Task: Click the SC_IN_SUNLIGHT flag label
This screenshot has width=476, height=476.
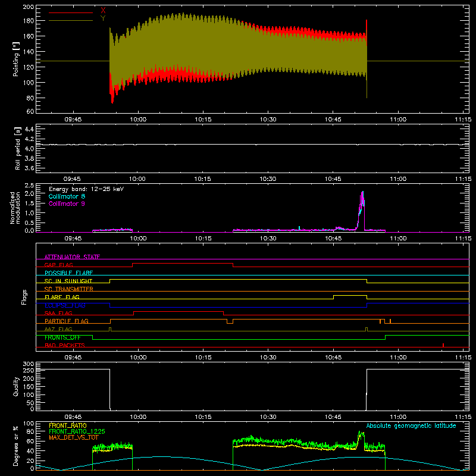Action: point(68,281)
